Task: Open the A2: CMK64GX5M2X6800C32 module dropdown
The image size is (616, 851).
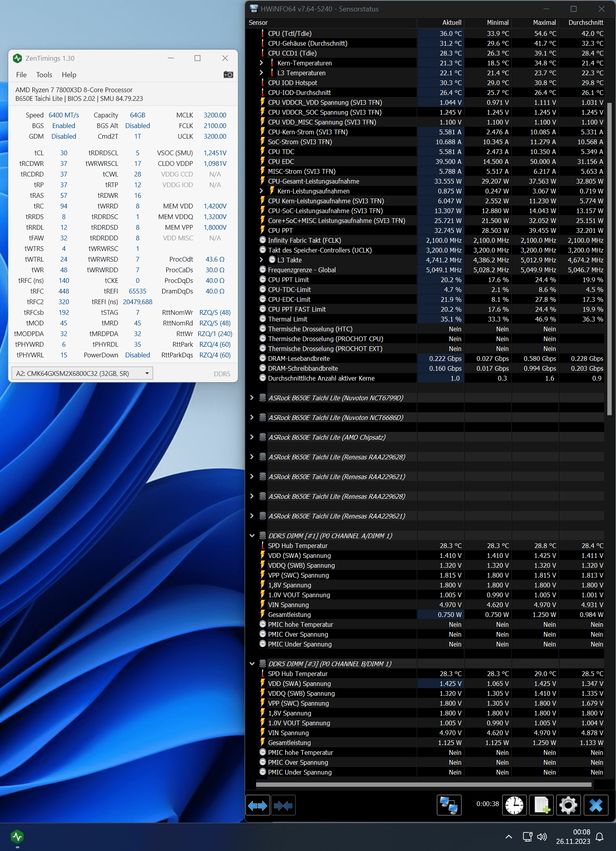Action: 82,373
